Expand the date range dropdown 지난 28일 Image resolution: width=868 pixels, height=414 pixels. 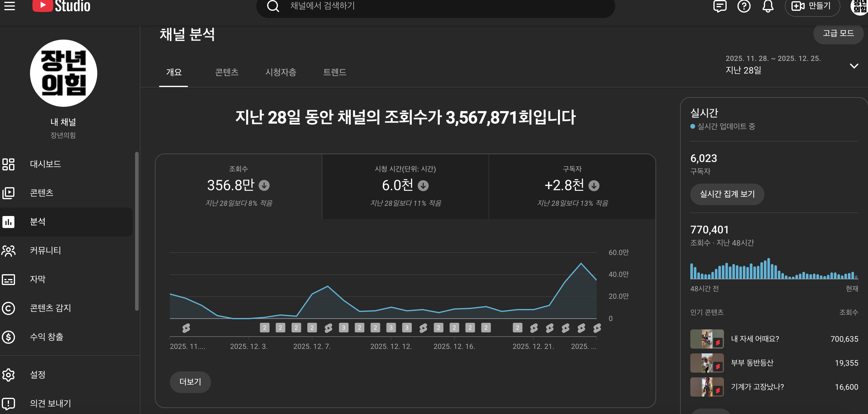pos(854,66)
